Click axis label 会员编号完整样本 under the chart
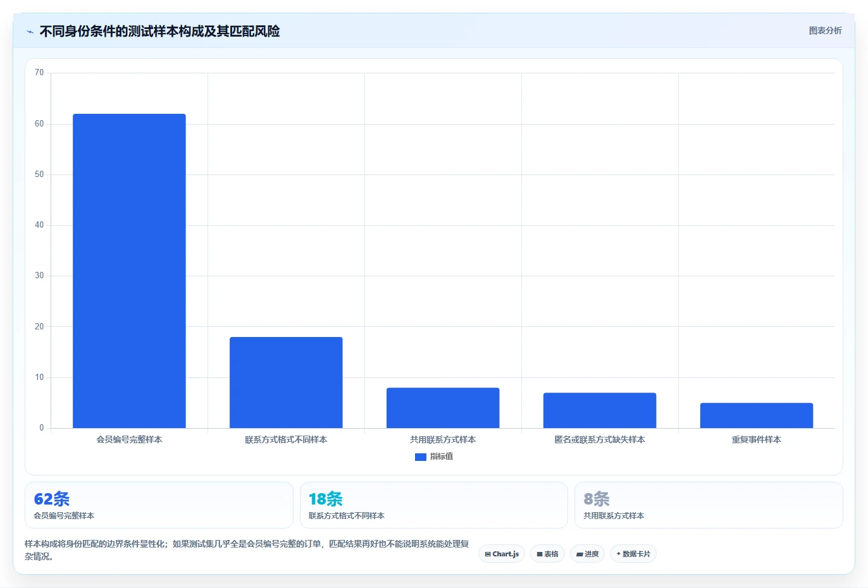The width and height of the screenshot is (868, 588). 129,439
